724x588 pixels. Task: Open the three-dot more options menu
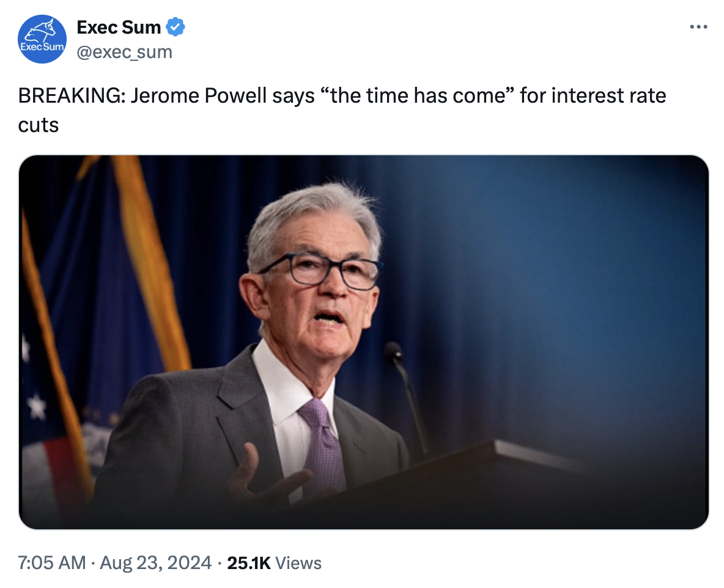pos(698,27)
